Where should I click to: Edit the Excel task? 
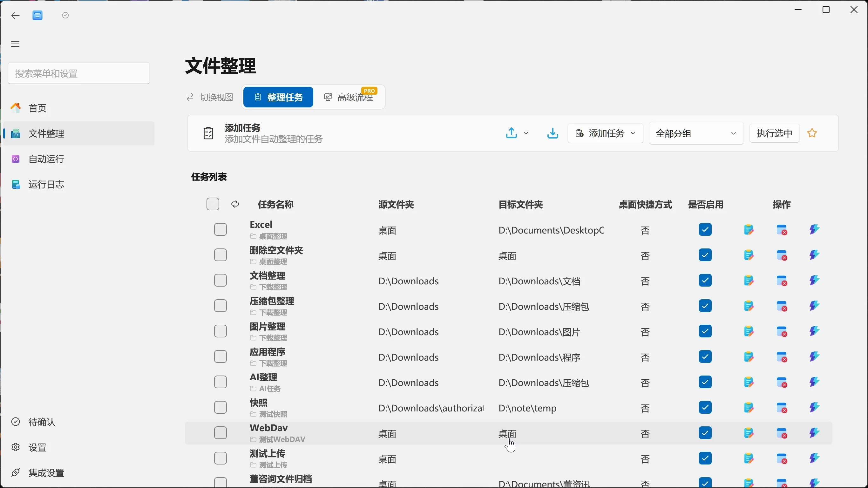749,230
